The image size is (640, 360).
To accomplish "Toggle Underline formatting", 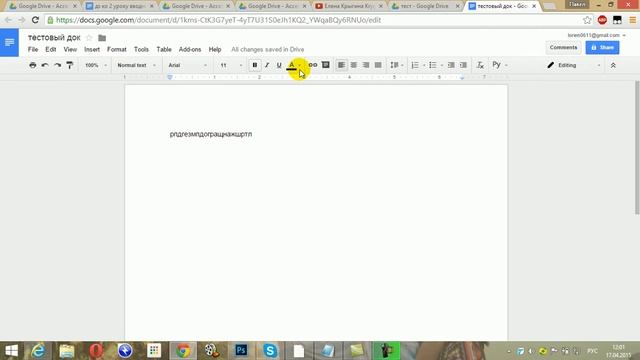I will click(x=279, y=65).
